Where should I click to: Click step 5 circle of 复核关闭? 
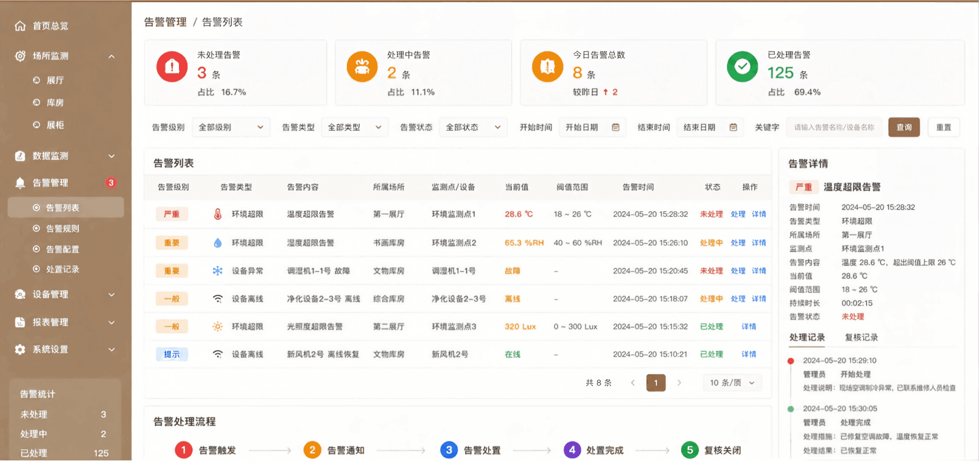click(690, 450)
